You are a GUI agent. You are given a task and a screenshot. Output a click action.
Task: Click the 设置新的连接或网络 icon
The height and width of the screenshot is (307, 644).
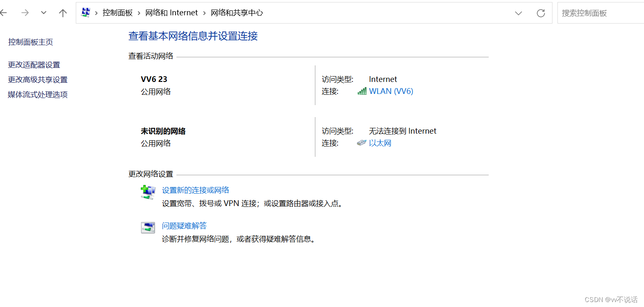coord(148,192)
